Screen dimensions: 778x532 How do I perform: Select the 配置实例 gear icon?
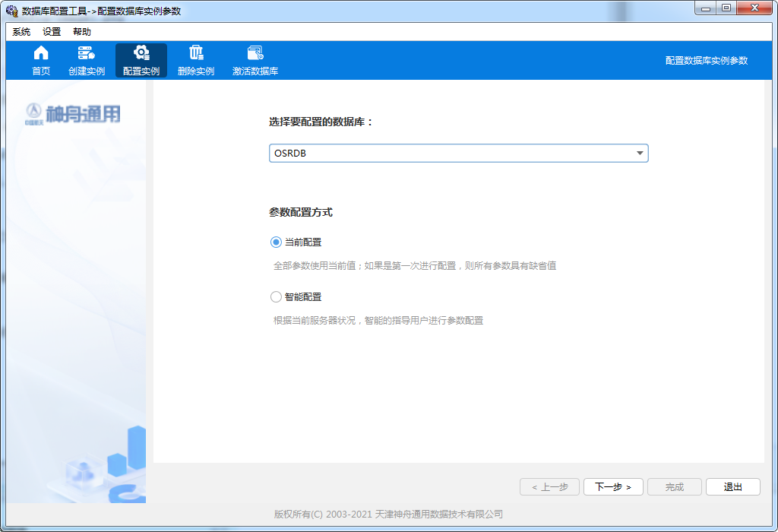coord(141,53)
